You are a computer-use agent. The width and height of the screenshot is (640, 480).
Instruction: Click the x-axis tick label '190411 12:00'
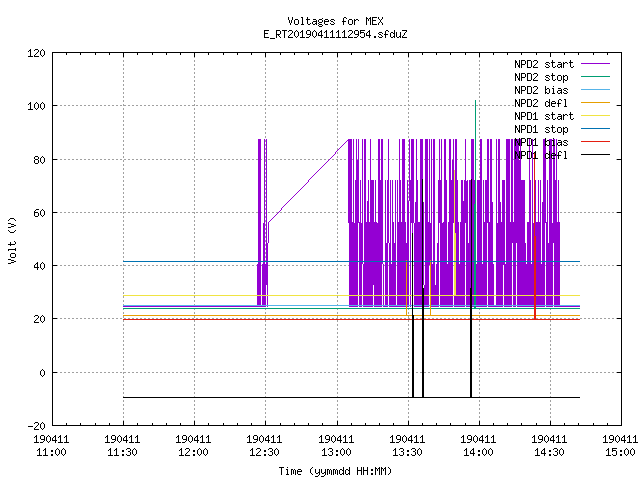193,446
